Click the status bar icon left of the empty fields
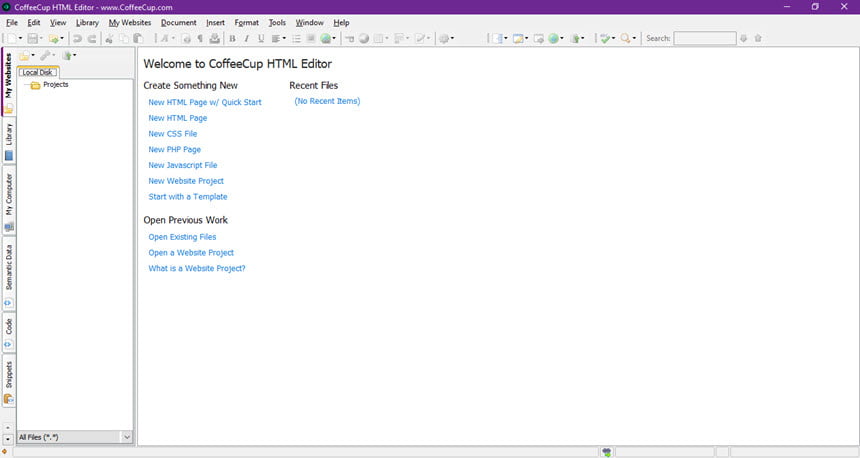 606,452
